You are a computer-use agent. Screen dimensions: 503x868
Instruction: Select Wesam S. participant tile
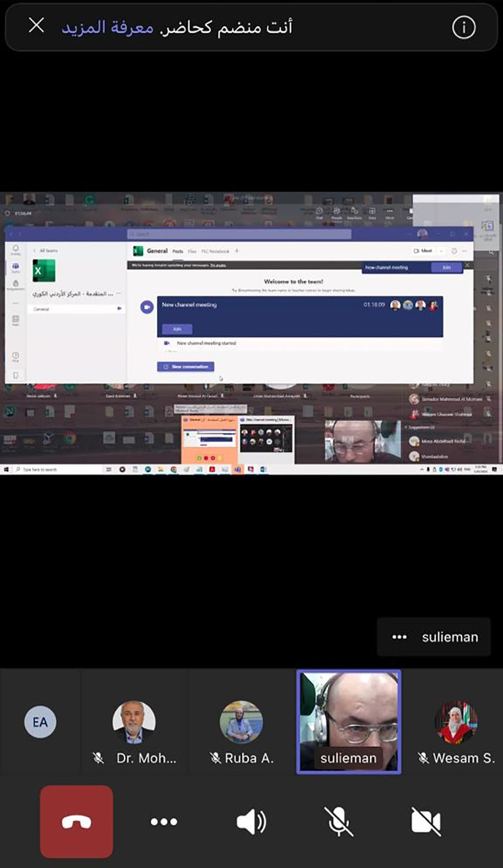[x=456, y=722]
